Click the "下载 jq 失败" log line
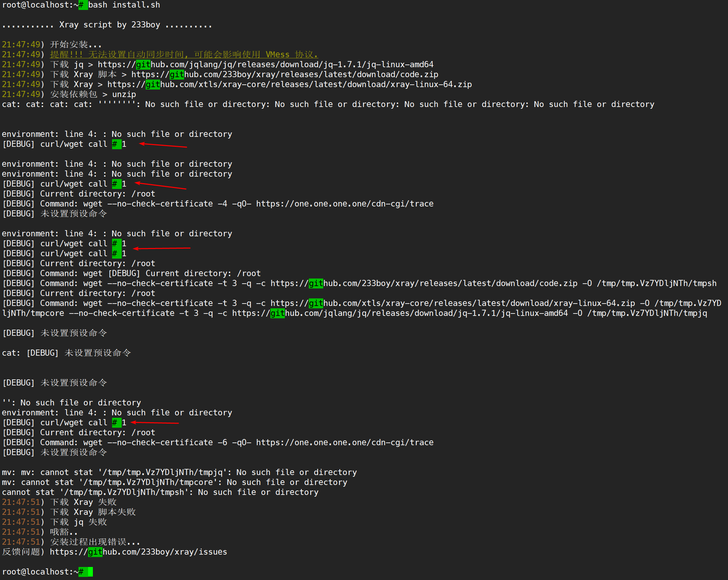Screen dimensions: 728x580 (78, 522)
